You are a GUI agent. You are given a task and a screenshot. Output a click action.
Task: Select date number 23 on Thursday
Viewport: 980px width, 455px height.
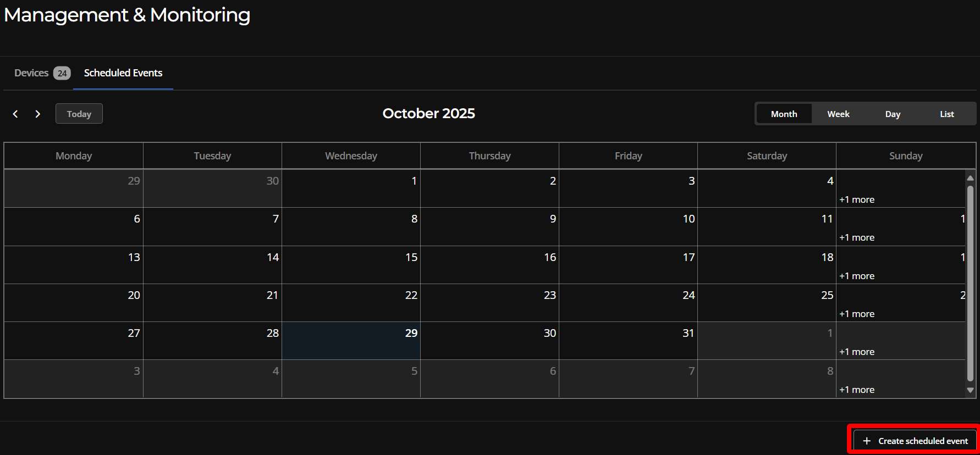tap(550, 295)
